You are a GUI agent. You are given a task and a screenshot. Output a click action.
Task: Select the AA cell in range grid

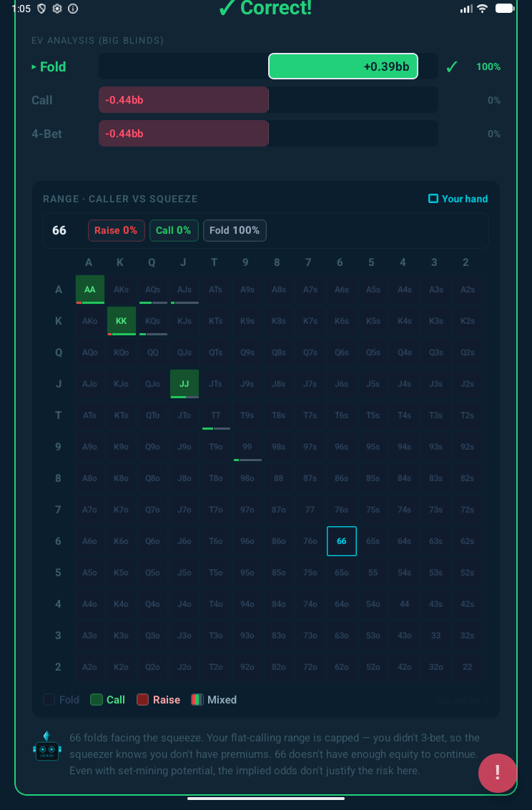tap(90, 290)
